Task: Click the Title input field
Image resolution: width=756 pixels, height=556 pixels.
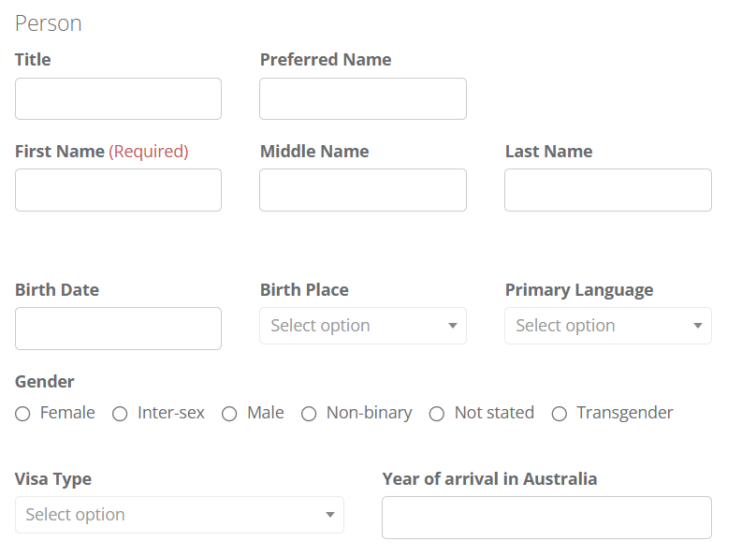Action: [x=118, y=99]
